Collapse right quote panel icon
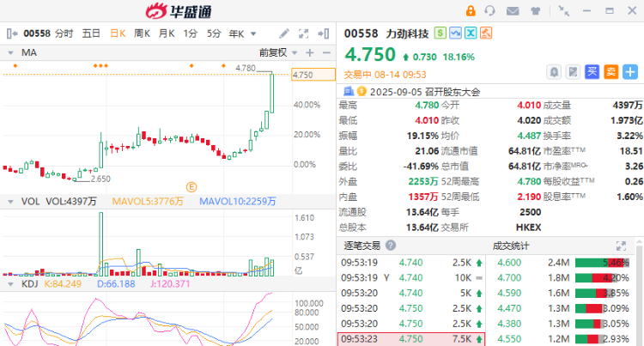 click(x=323, y=33)
